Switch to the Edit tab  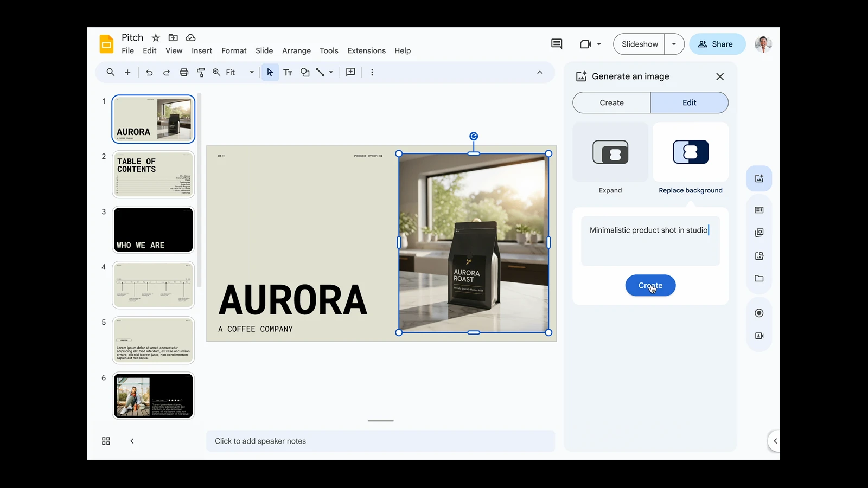[x=690, y=102]
